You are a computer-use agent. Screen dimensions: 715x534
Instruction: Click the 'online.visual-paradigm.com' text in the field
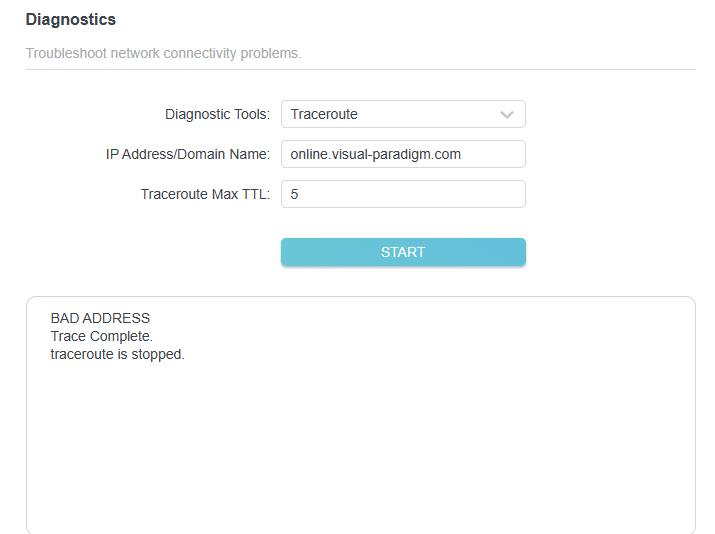pos(375,154)
